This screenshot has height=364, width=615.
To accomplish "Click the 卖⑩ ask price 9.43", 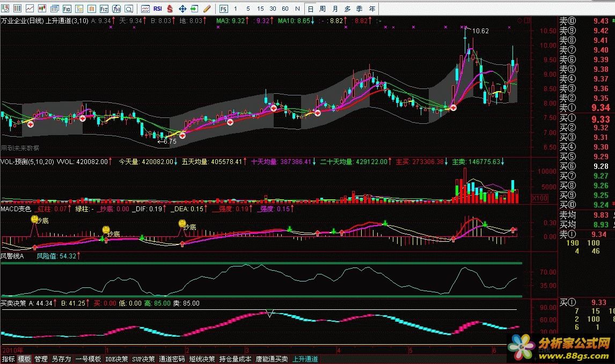I will 601,21.
